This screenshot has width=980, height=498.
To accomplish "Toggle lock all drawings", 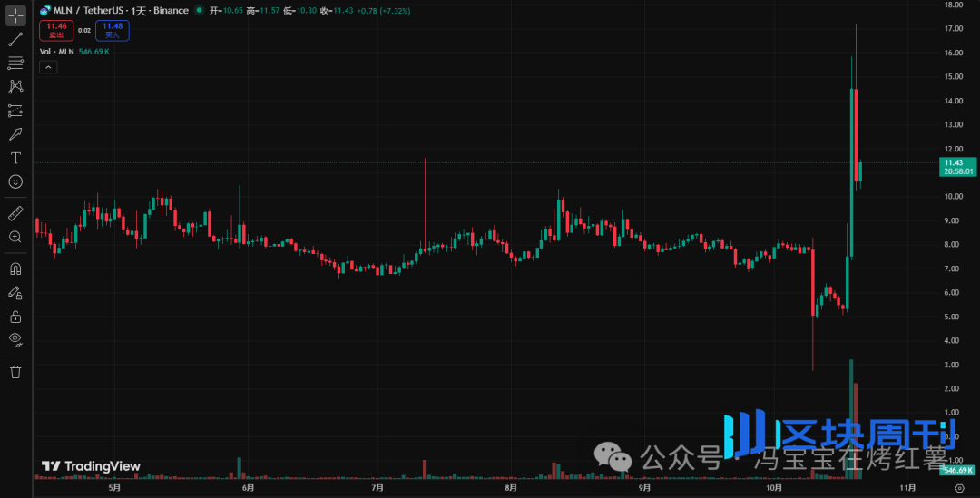I will tap(15, 317).
